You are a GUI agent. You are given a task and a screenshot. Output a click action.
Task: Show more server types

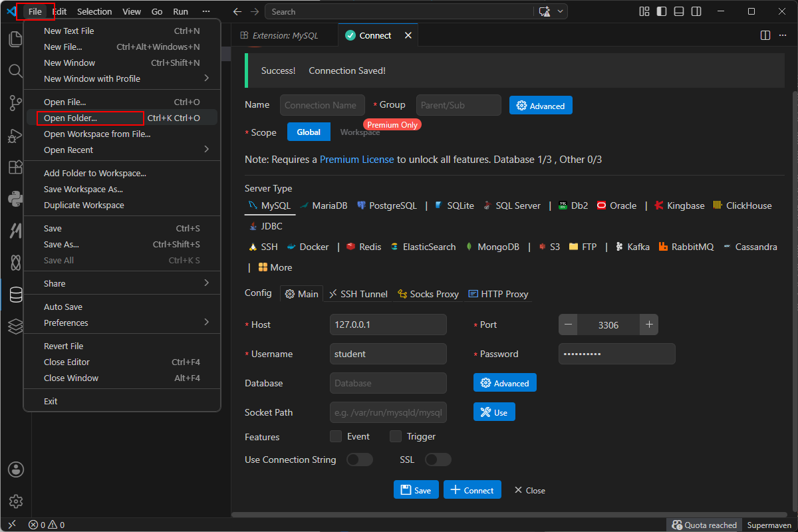[x=275, y=267]
